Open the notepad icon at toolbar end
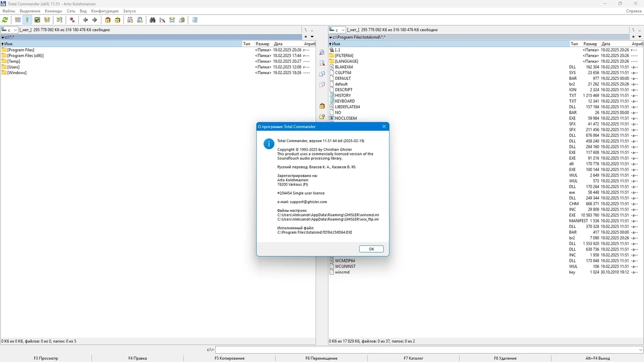The height and width of the screenshot is (362, 644). [x=195, y=20]
